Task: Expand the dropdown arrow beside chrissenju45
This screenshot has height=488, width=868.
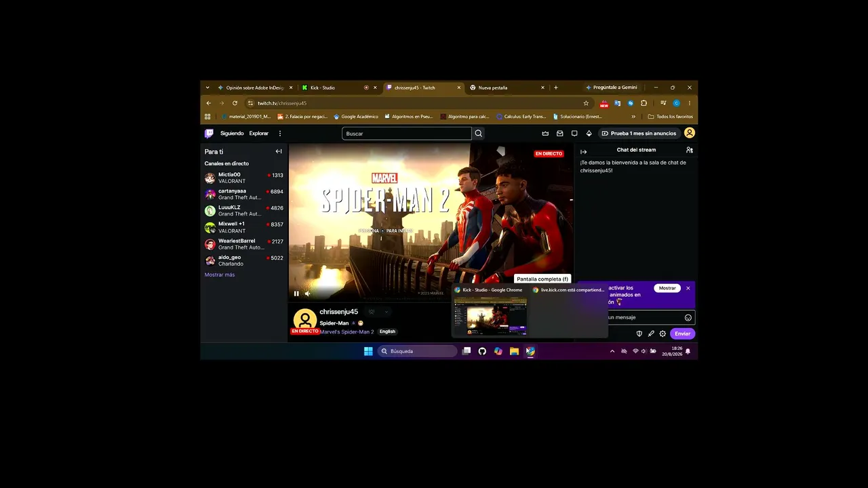Action: 387,312
